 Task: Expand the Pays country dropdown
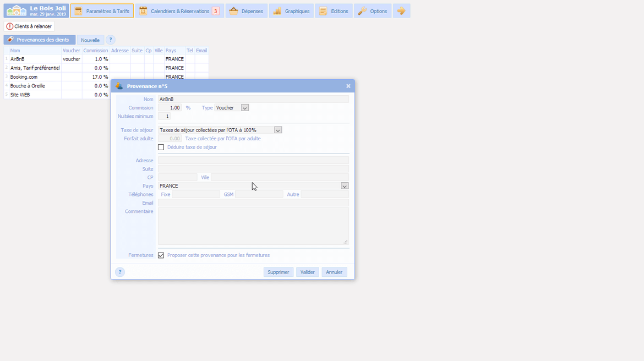pyautogui.click(x=345, y=186)
